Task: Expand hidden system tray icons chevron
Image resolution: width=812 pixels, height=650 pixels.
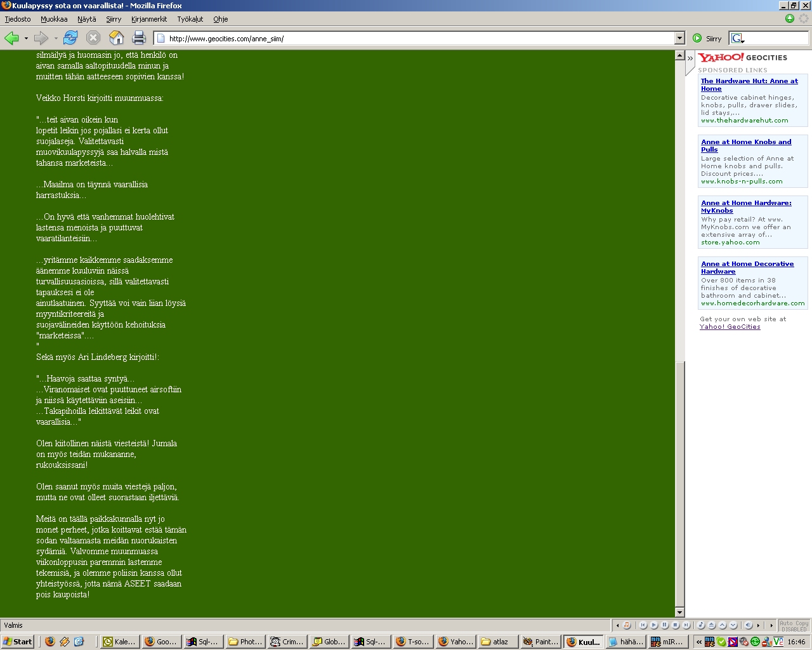Action: pyautogui.click(x=699, y=642)
